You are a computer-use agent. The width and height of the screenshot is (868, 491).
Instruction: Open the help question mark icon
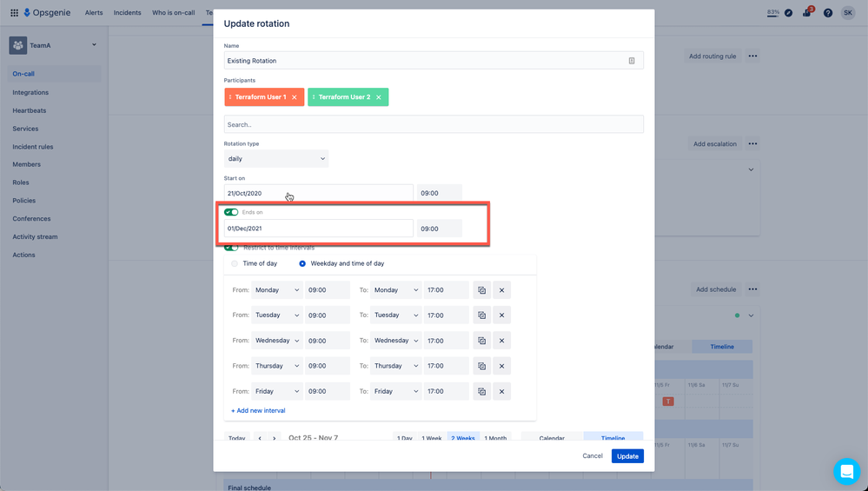[827, 13]
